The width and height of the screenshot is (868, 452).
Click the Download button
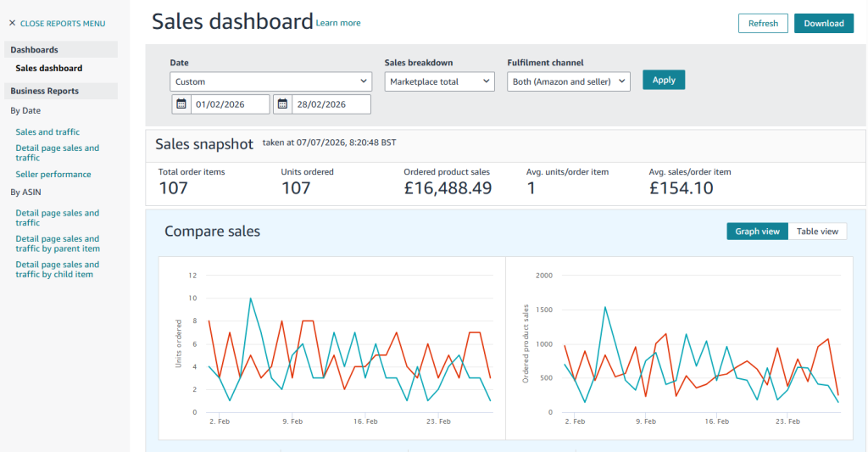pyautogui.click(x=824, y=23)
